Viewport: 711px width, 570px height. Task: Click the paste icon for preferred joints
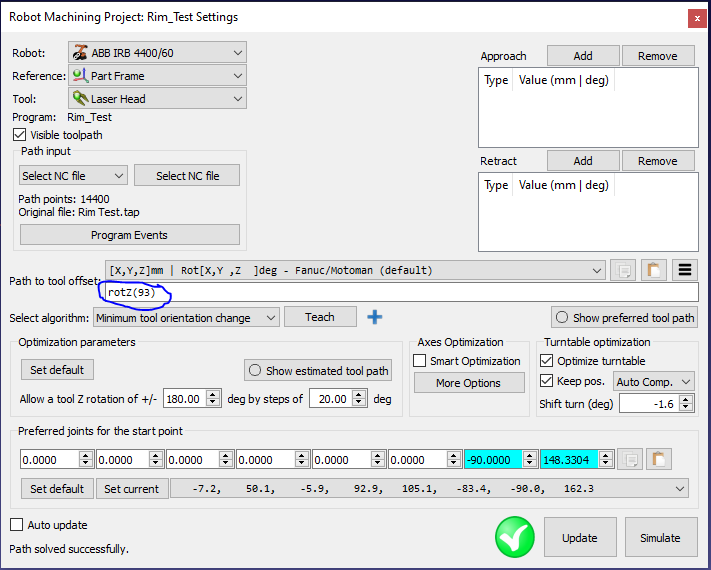[659, 459]
